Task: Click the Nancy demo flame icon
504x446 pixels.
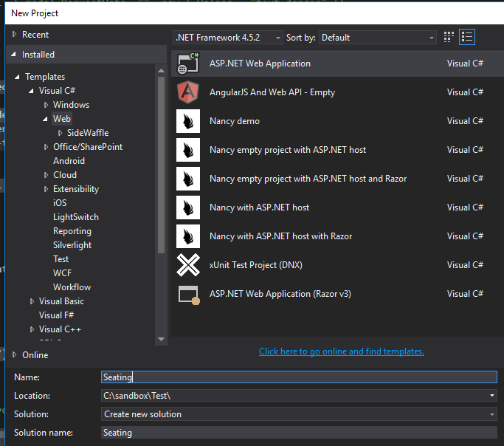Action: click(x=188, y=121)
